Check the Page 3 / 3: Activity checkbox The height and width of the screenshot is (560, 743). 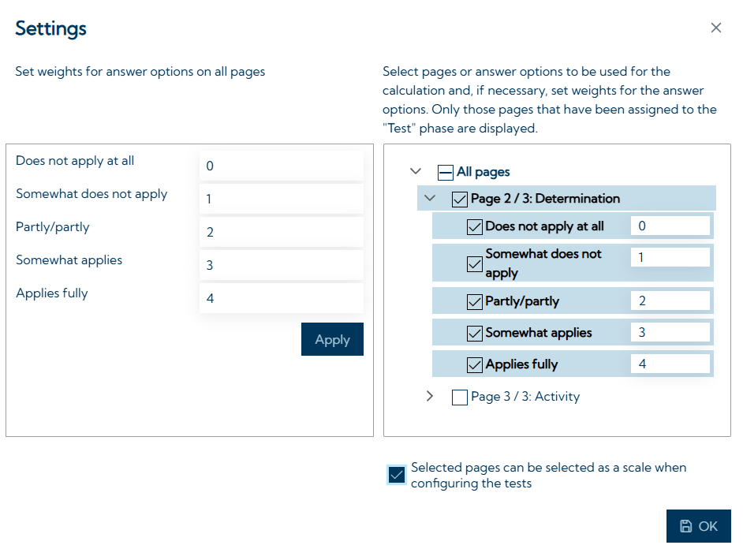pos(459,397)
